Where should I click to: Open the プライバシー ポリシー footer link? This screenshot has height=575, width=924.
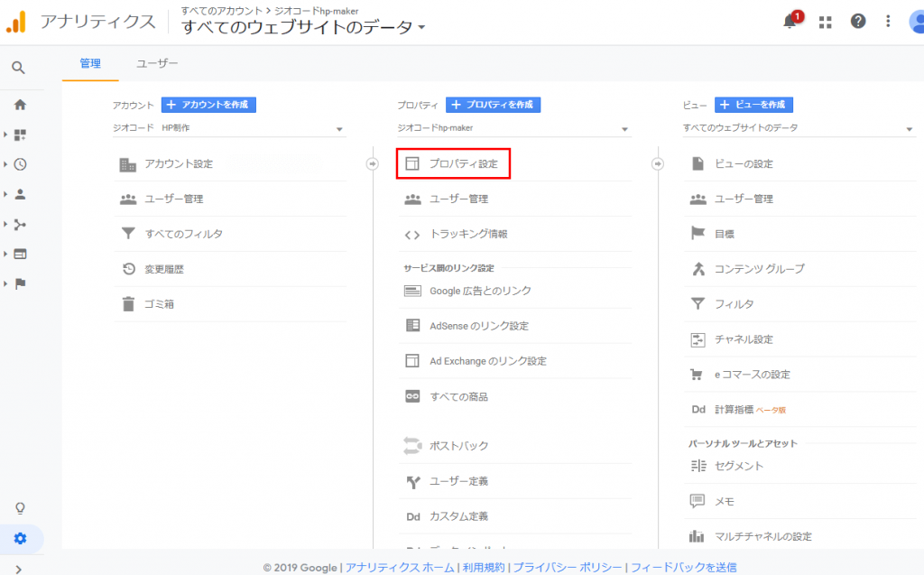coord(568,568)
